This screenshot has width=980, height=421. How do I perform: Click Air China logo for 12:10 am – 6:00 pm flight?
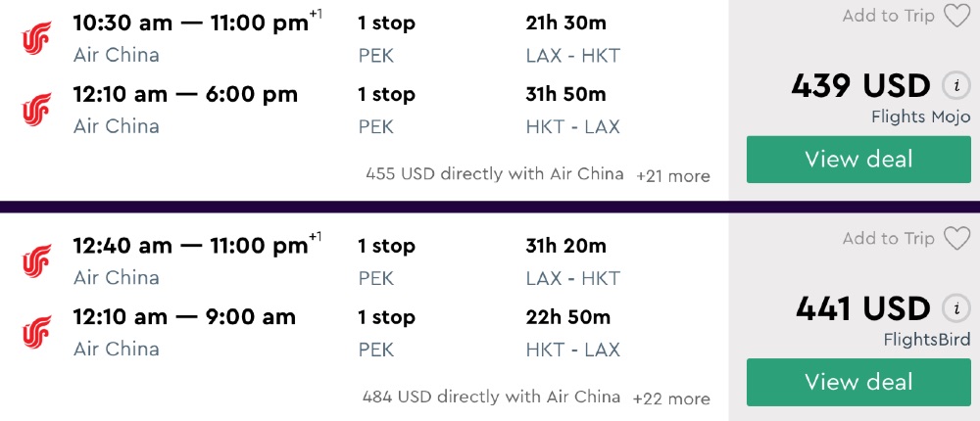click(37, 110)
